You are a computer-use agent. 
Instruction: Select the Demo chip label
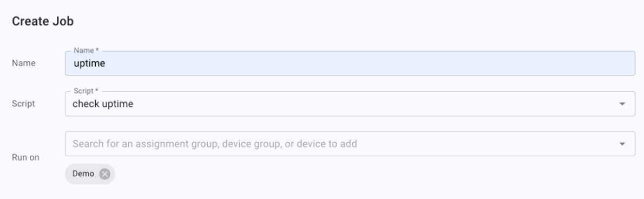click(x=83, y=174)
